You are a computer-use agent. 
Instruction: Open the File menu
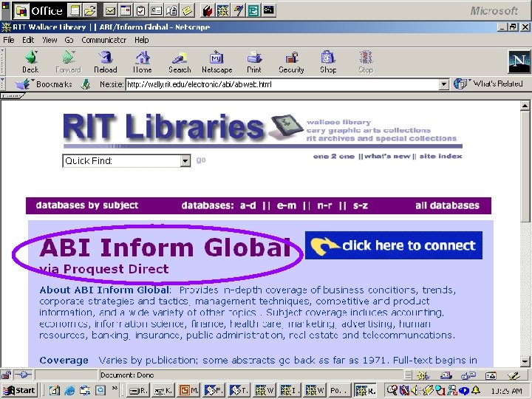pyautogui.click(x=9, y=40)
